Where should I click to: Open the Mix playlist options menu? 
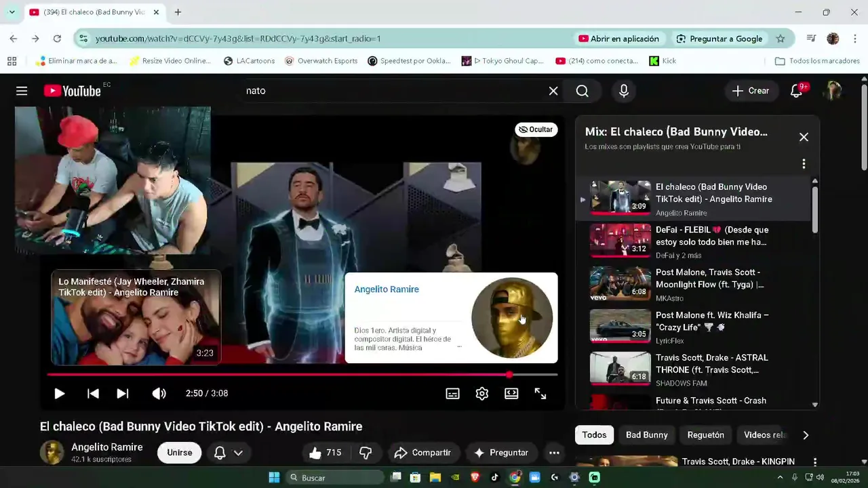click(804, 164)
